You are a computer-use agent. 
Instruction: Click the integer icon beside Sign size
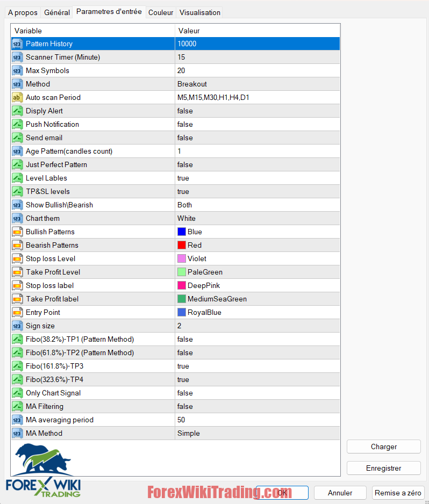pyautogui.click(x=17, y=326)
